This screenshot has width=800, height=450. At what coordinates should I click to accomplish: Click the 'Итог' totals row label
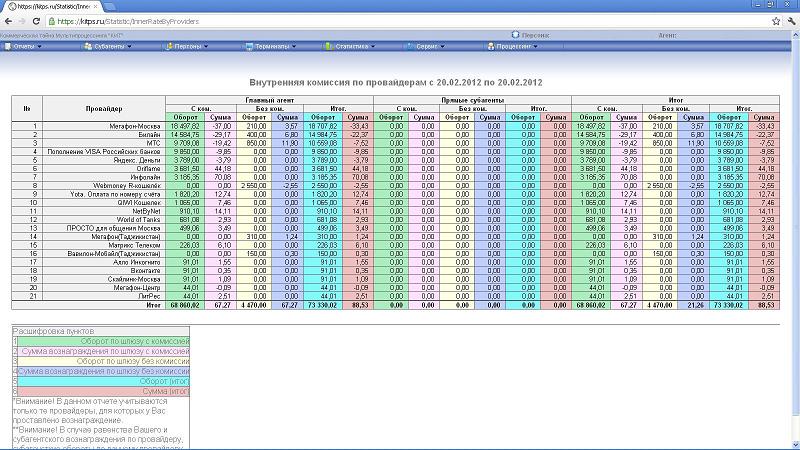[154, 305]
